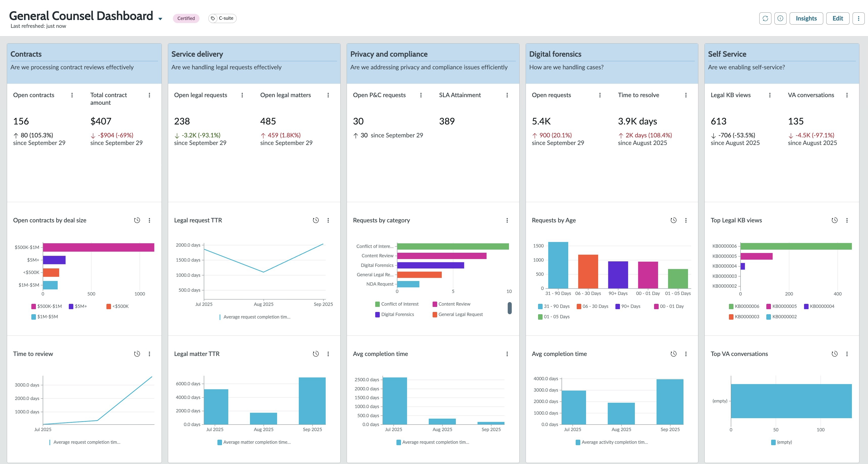
Task: Click the Self Service section heading
Action: 727,54
